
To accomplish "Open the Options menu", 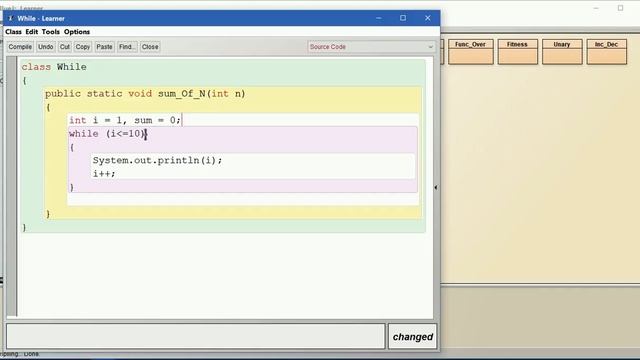I will [77, 32].
